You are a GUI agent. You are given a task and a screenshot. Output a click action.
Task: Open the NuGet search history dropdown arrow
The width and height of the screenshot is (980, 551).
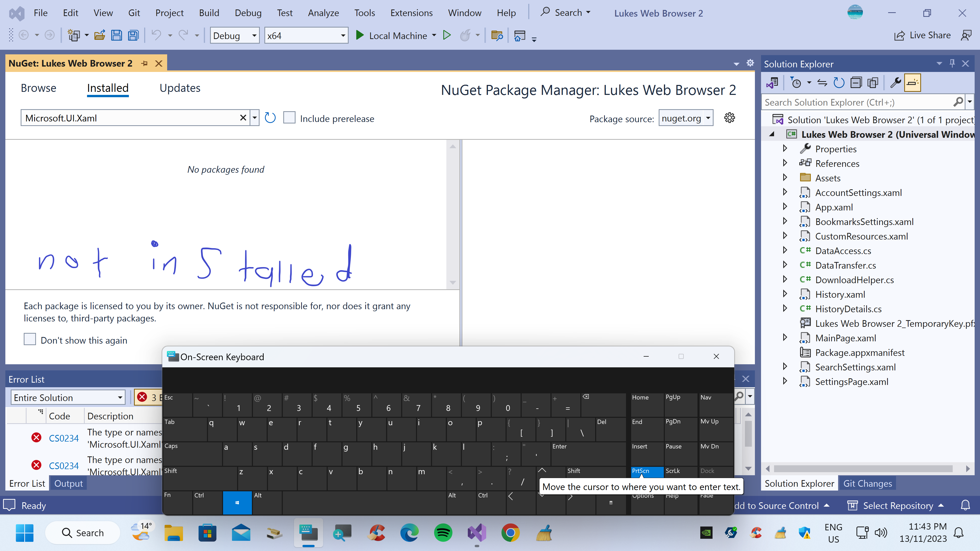click(x=254, y=118)
